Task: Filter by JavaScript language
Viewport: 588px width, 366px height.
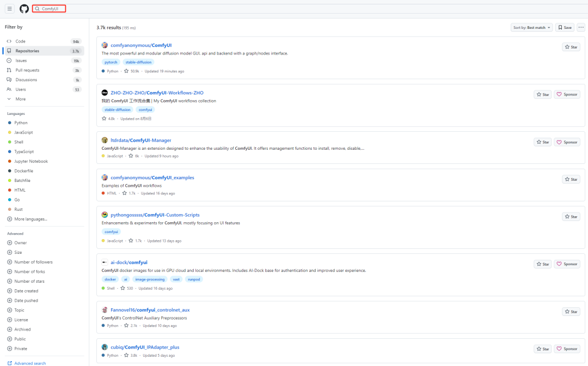Action: pyautogui.click(x=23, y=132)
